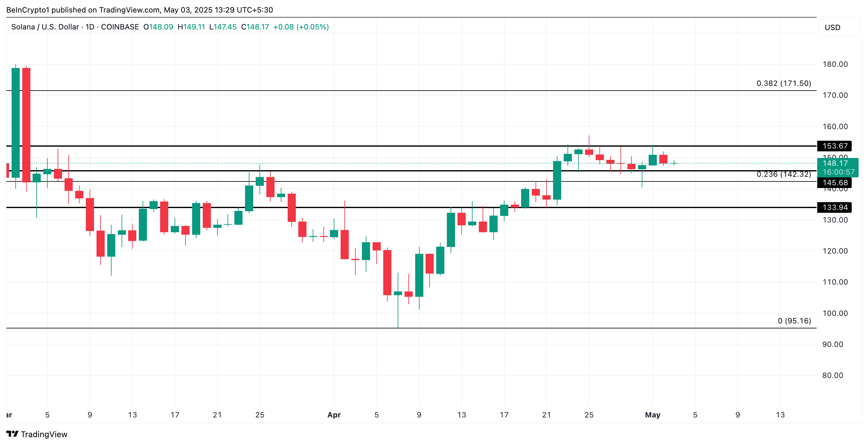
Task: Click the TradingView text link
Action: pos(44,434)
